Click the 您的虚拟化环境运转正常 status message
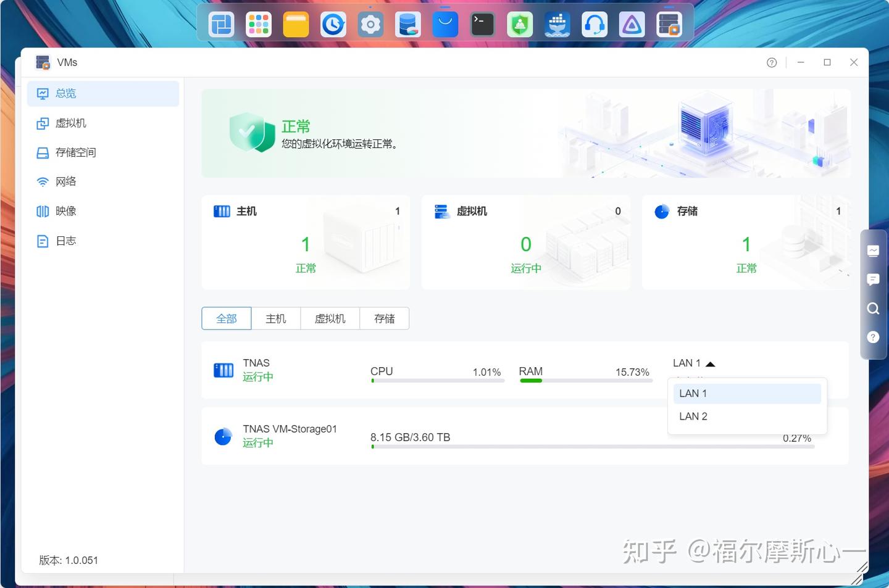 (340, 144)
